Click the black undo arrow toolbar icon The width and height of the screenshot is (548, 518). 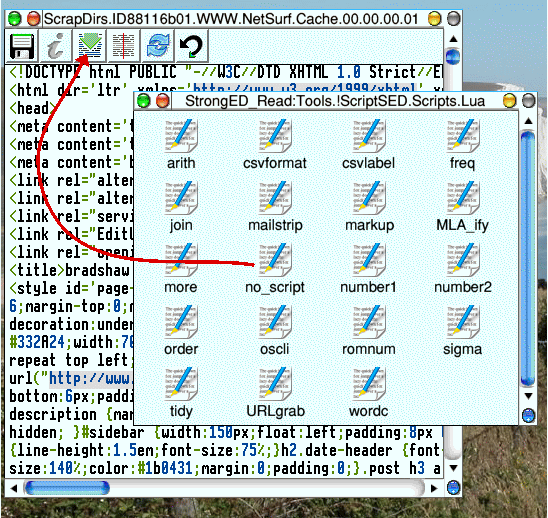pos(192,46)
